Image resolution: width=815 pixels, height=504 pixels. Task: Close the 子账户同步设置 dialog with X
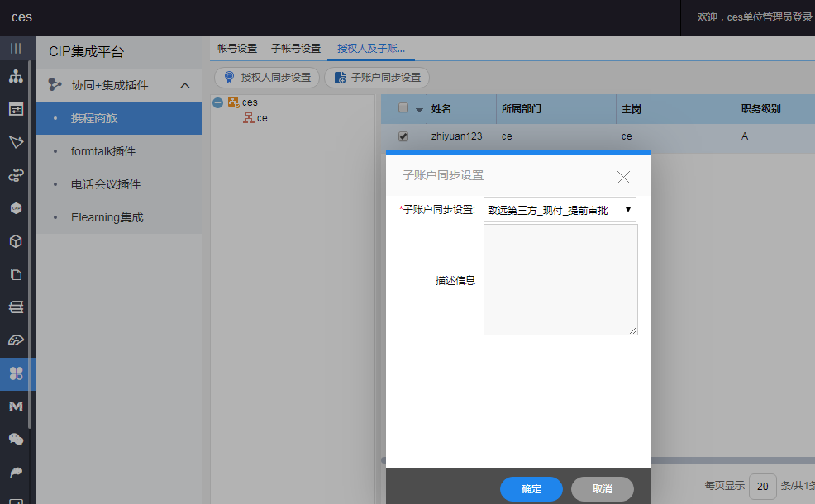coord(623,177)
